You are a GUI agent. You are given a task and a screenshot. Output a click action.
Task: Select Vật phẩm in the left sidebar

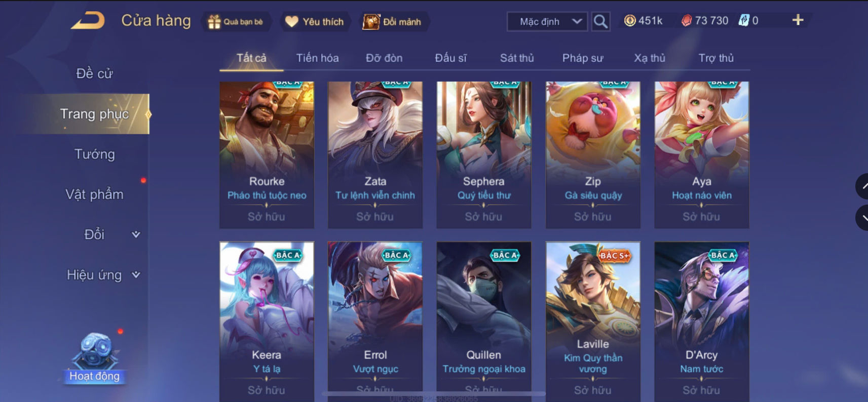95,194
